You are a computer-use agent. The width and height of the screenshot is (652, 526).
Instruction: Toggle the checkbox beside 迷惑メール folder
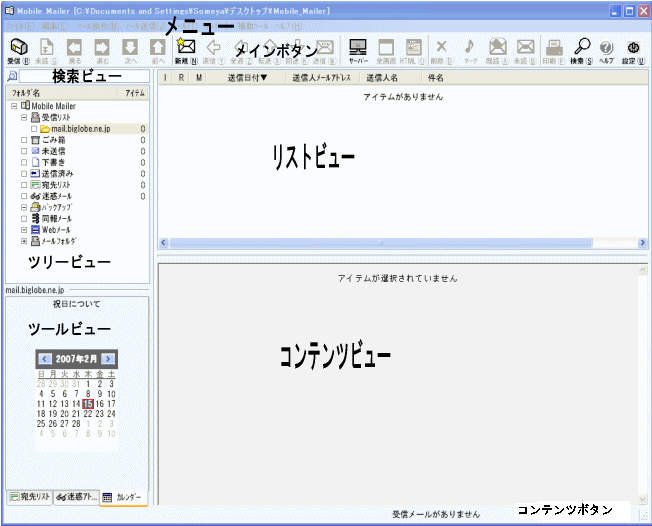coord(24,196)
